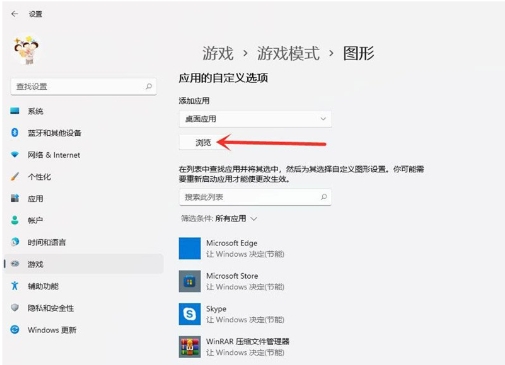This screenshot has height=365, width=505.
Task: Click the 个性化 paintbrush icon
Action: (15, 176)
